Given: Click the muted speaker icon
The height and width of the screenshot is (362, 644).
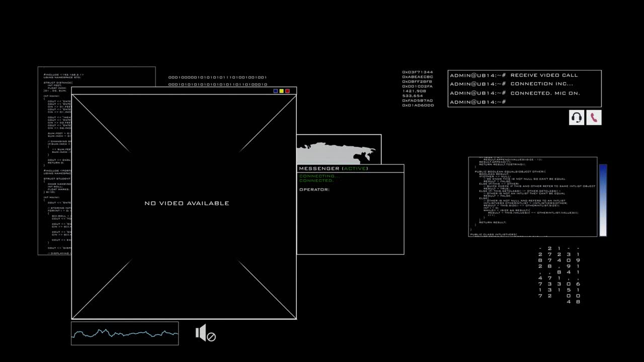Looking at the screenshot, I should (205, 333).
